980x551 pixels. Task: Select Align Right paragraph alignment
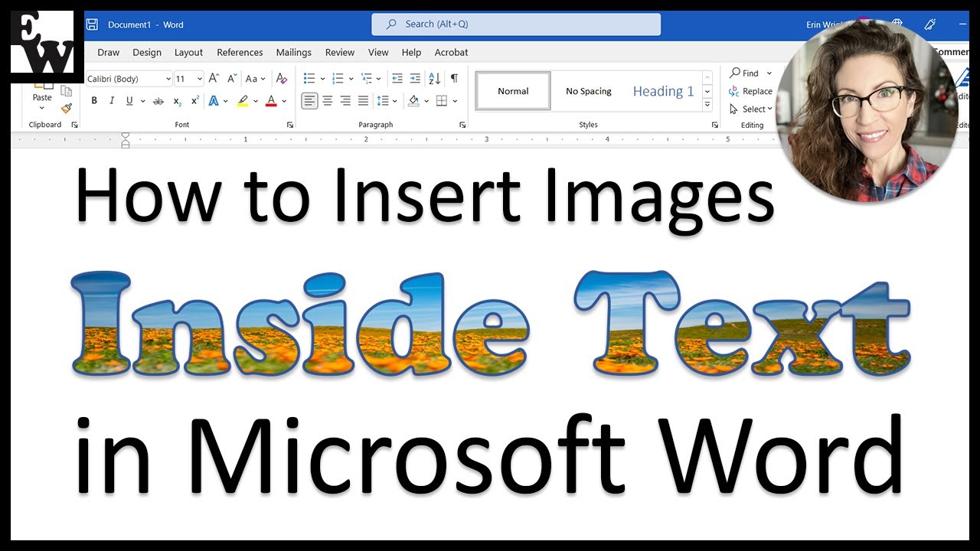(345, 101)
